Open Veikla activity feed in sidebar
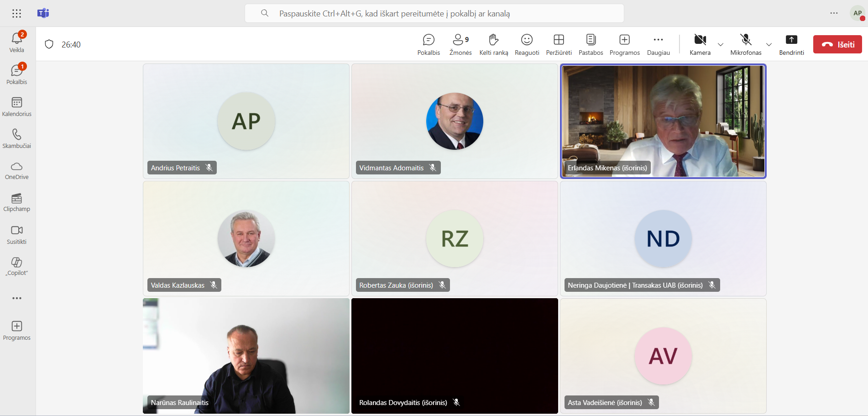 coord(17,42)
